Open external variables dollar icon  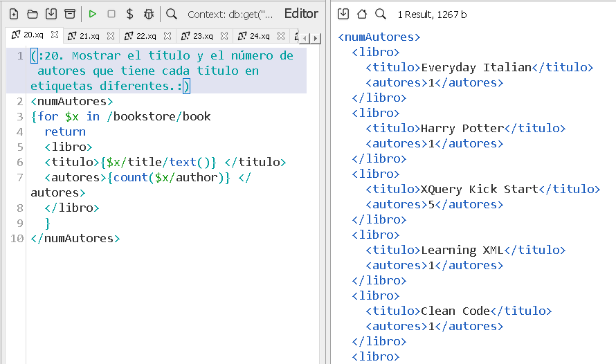pyautogui.click(x=129, y=14)
